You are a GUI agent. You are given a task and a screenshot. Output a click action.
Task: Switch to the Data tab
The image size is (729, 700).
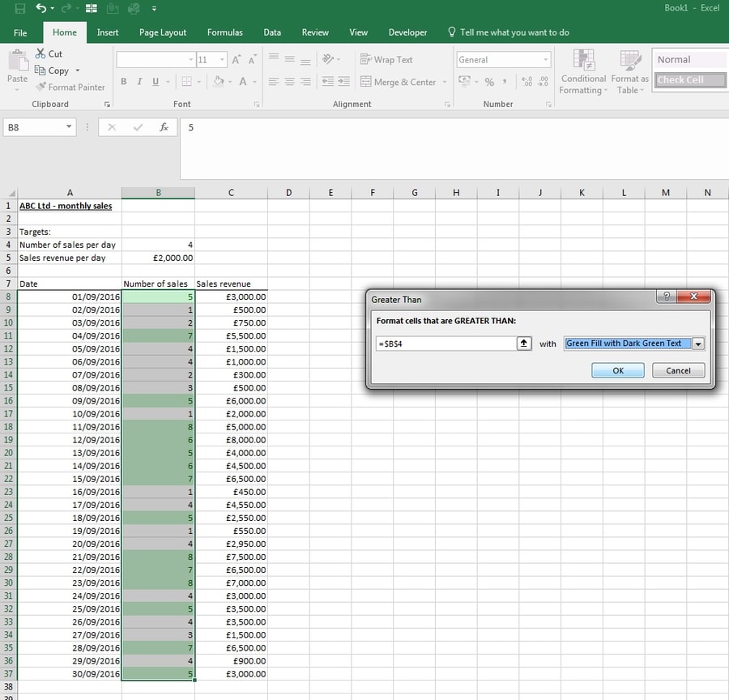[272, 32]
